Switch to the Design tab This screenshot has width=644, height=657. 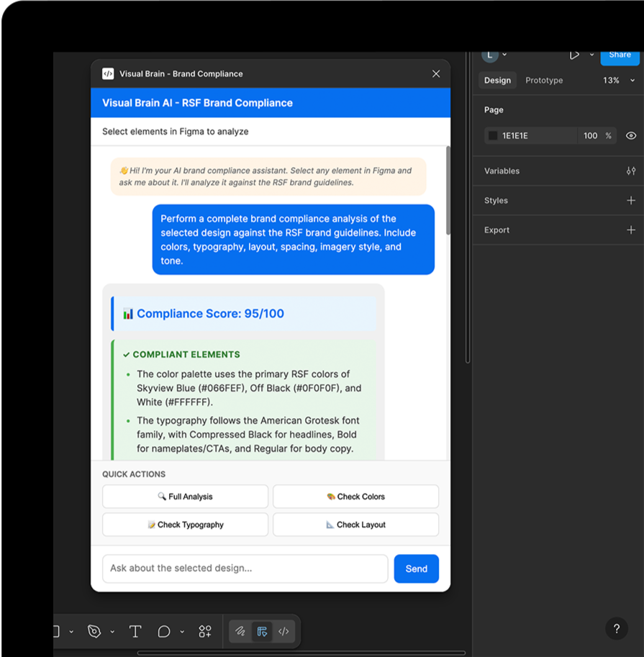coord(497,80)
